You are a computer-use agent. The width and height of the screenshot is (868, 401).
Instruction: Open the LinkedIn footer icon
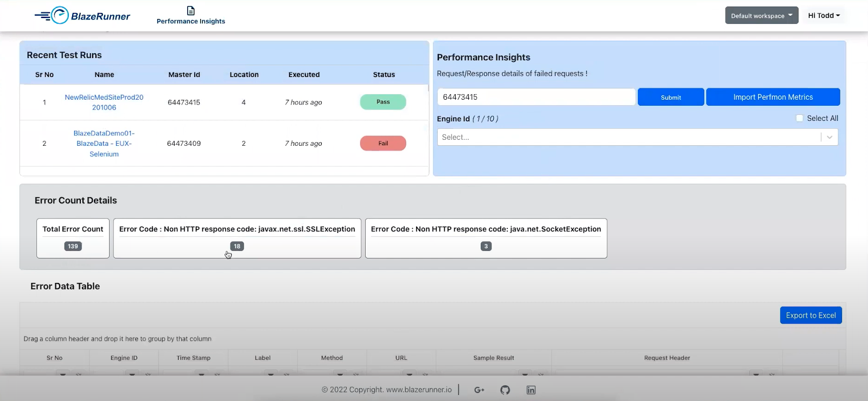tap(531, 390)
